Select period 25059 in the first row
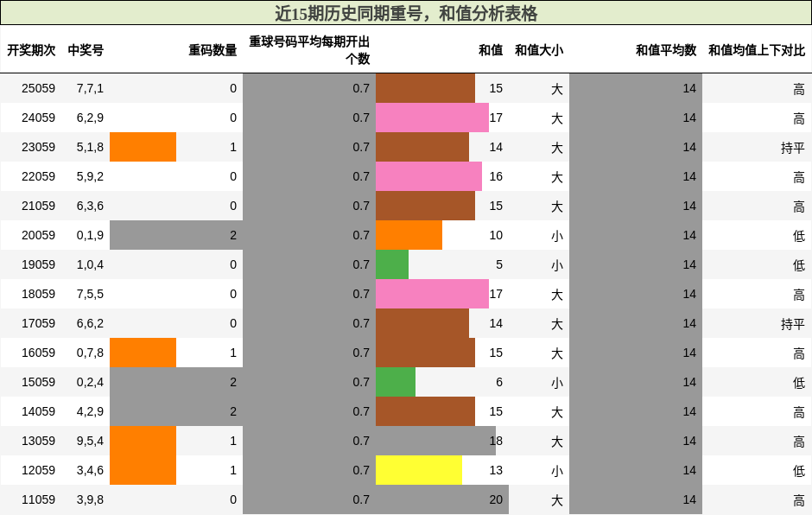 pos(38,88)
